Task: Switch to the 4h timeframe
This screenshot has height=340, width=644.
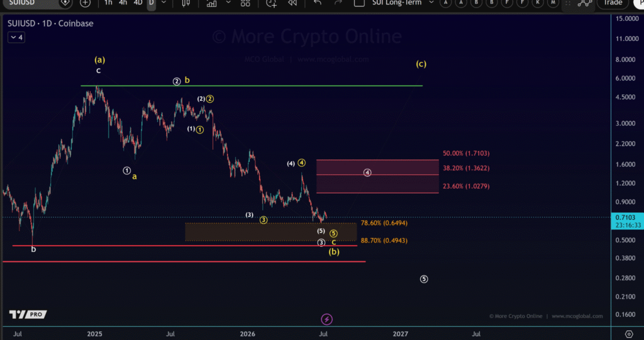Action: click(123, 3)
